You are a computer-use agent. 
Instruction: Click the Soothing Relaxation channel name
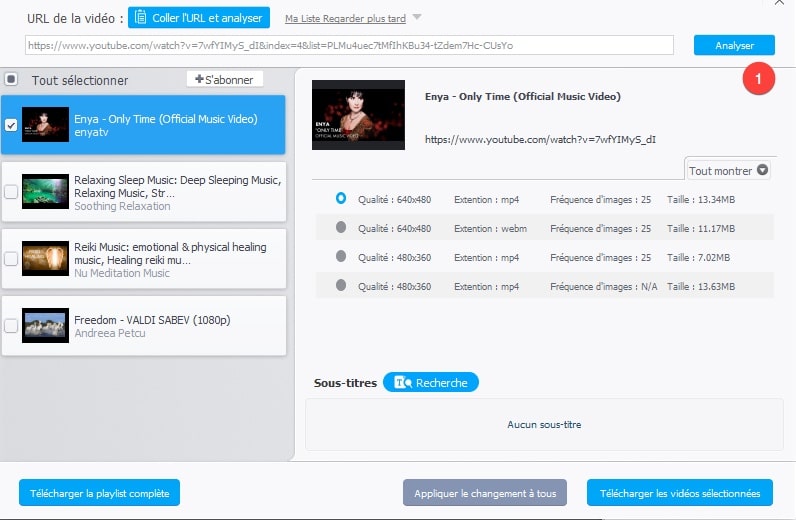(x=122, y=206)
